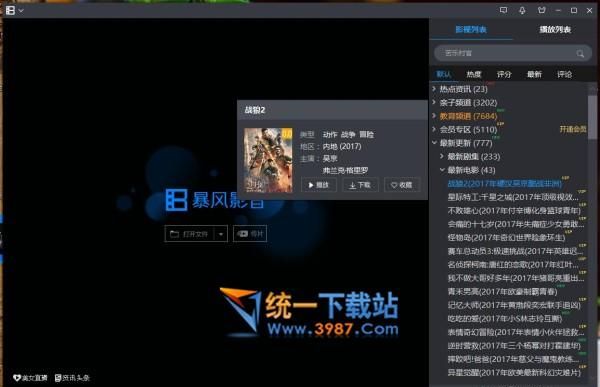This screenshot has width=600, height=387.
Task: Open the dropdown arrow next to 打开文件
Action: tap(221, 234)
